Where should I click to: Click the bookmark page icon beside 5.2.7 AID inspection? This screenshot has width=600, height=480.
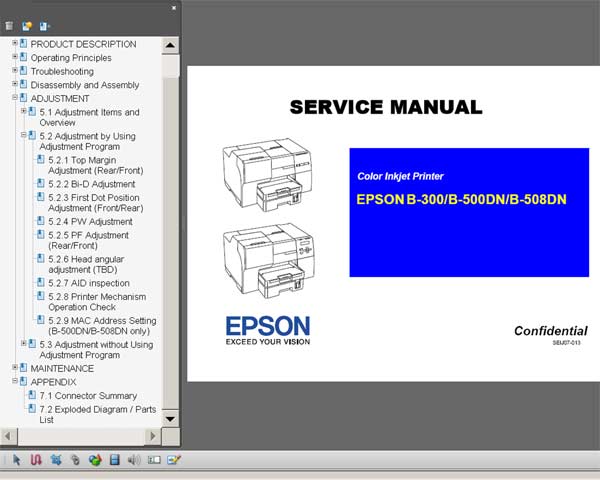tap(41, 282)
